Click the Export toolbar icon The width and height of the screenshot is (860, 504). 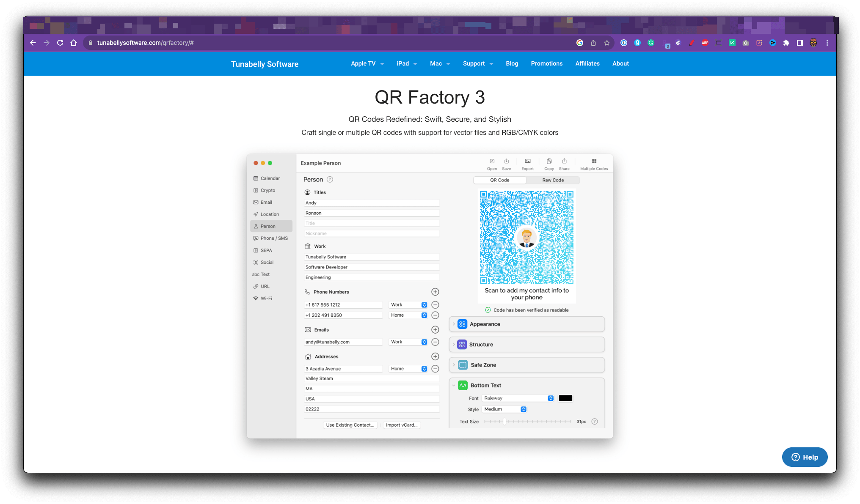527,164
